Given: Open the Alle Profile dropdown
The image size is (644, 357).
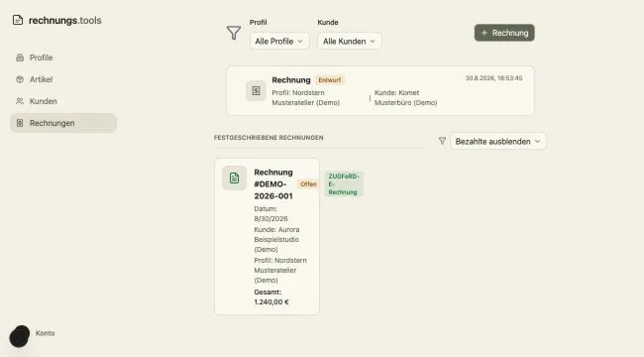Looking at the screenshot, I should pos(279,41).
